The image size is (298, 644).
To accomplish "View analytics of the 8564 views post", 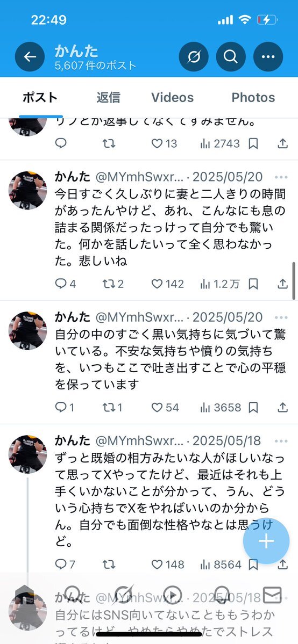I will (x=220, y=565).
